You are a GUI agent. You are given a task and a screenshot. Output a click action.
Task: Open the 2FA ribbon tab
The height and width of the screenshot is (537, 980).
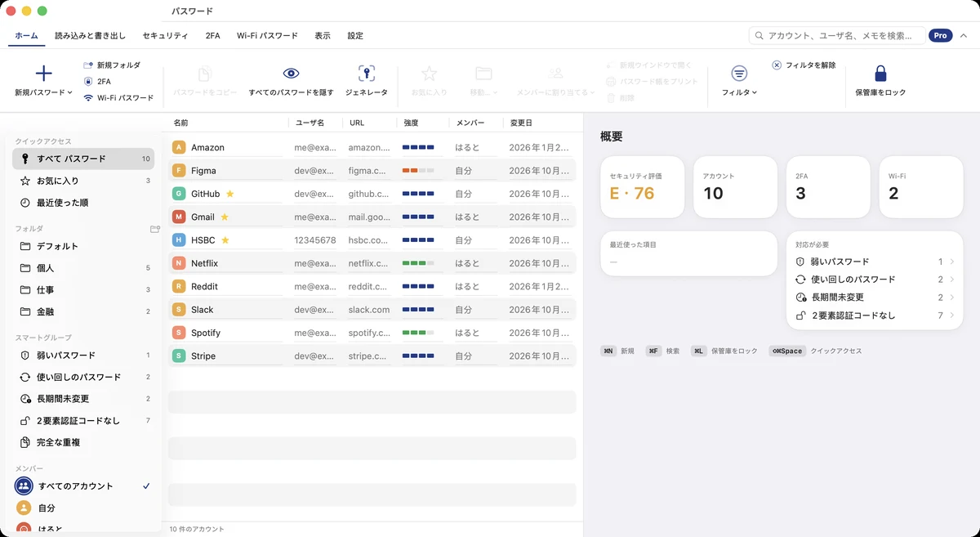[212, 36]
